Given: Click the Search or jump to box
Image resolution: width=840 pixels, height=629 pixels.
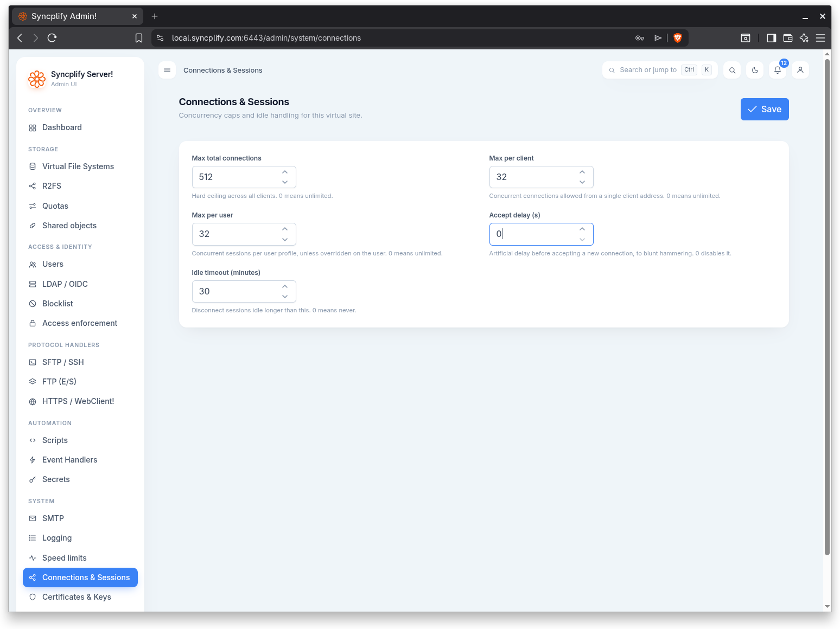Looking at the screenshot, I should tap(660, 70).
